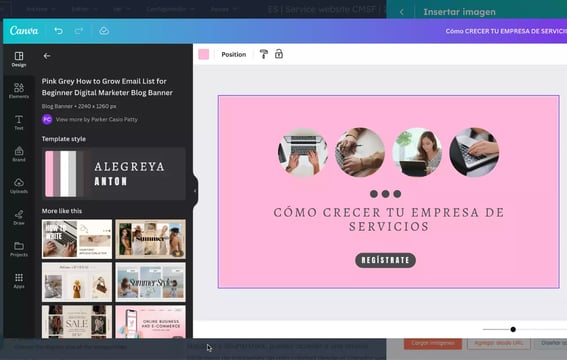Viewport: 567px width, 360px height.
Task: Click the pink background color swatch
Action: 204,55
